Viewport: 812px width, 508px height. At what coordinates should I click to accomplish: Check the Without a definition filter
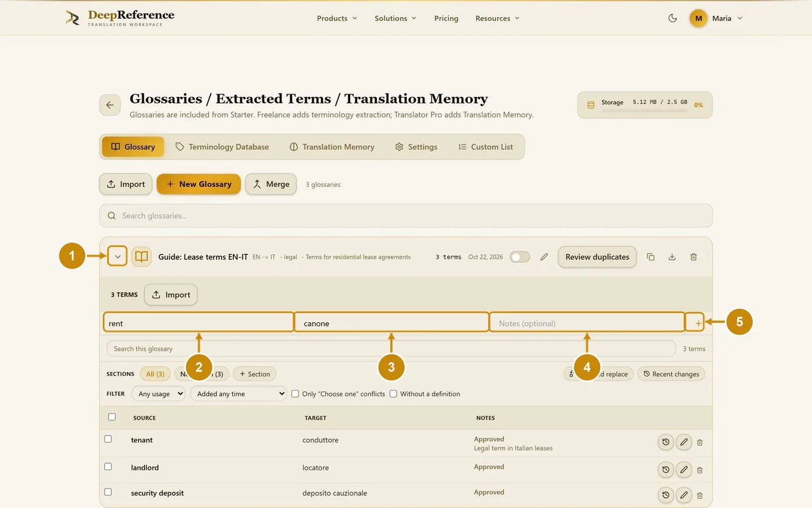click(x=393, y=394)
